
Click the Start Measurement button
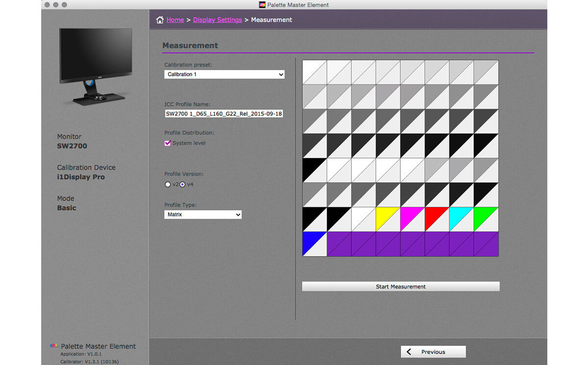tap(401, 287)
